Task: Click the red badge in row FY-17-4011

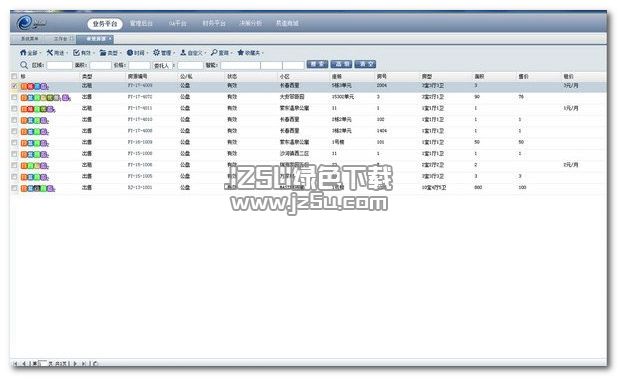Action: coord(30,109)
